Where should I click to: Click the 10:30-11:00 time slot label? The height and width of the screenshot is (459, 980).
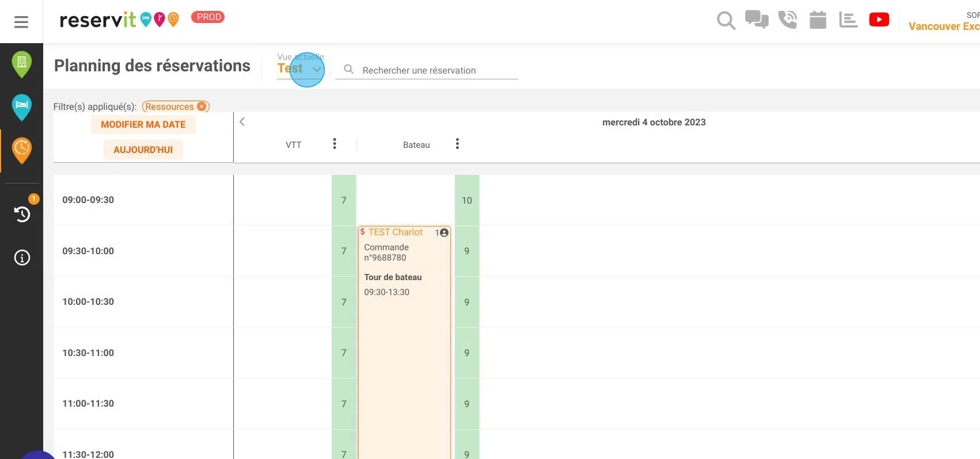[88, 353]
